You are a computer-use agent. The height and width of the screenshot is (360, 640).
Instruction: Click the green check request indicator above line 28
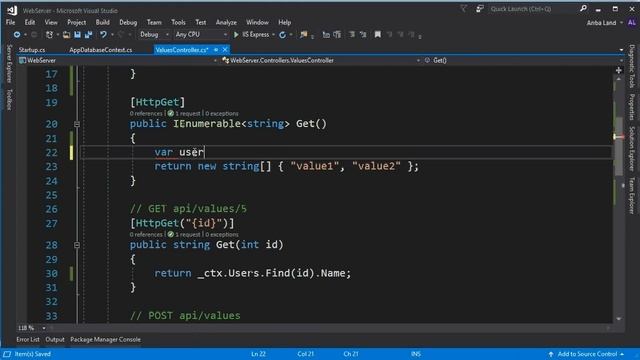[171, 234]
